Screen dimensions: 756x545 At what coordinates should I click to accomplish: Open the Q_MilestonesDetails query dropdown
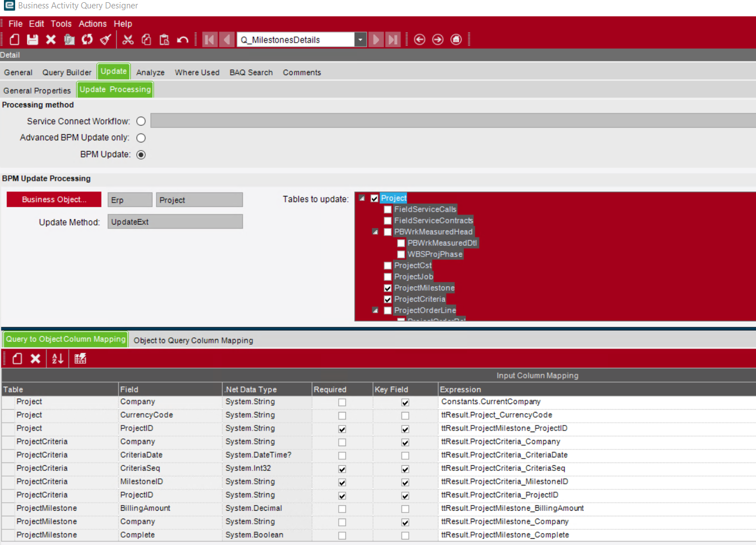coord(360,39)
